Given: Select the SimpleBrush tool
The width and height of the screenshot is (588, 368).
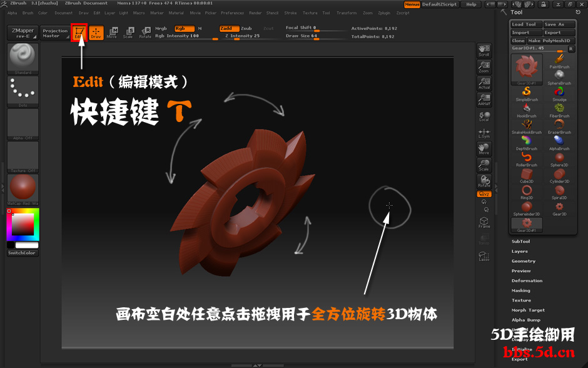Looking at the screenshot, I should (527, 94).
